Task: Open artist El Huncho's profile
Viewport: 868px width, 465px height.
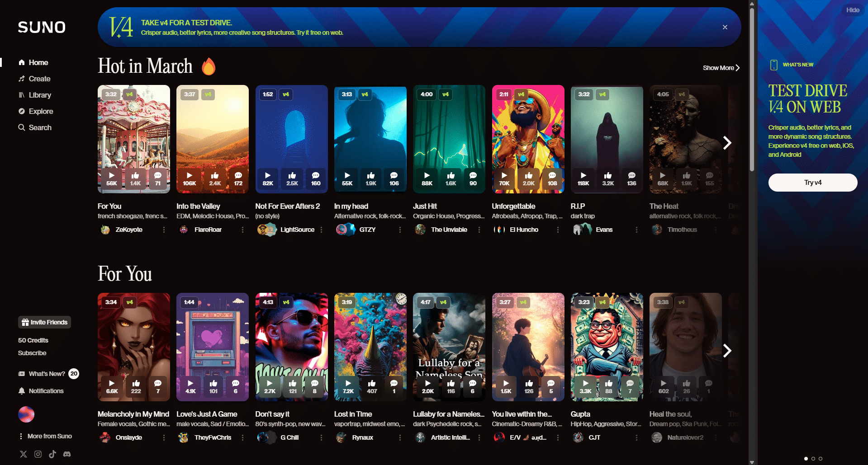Action: pyautogui.click(x=524, y=230)
